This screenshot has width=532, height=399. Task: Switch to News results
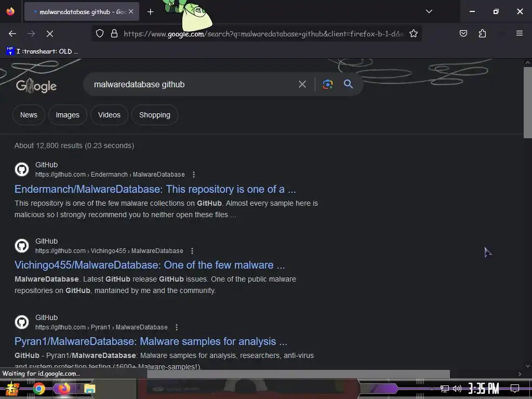(29, 115)
